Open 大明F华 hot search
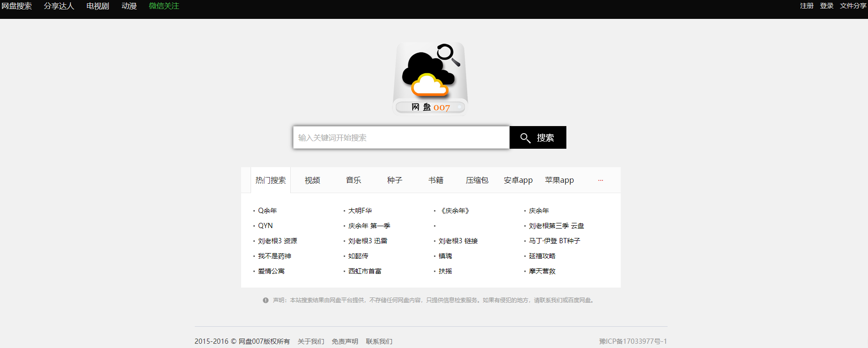The image size is (868, 348). tap(360, 211)
